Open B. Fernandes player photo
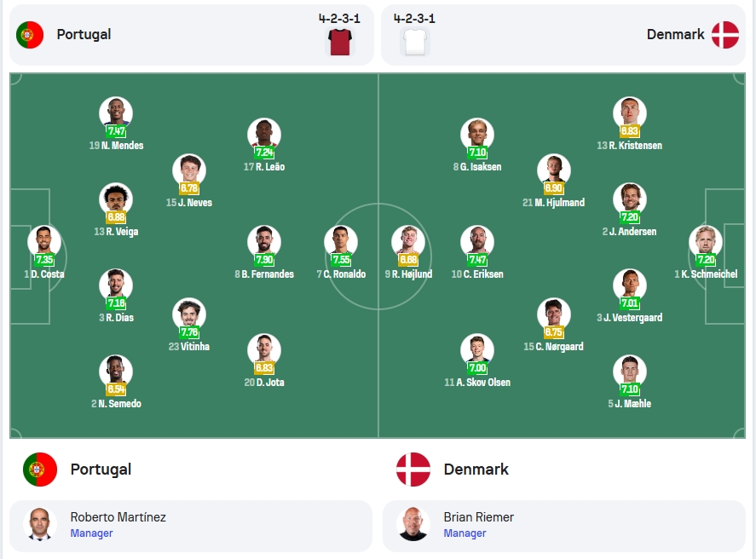 click(264, 242)
